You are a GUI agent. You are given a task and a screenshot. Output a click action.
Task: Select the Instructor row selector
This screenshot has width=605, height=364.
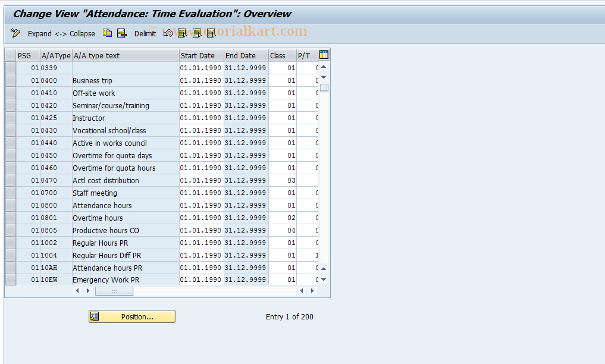click(11, 118)
